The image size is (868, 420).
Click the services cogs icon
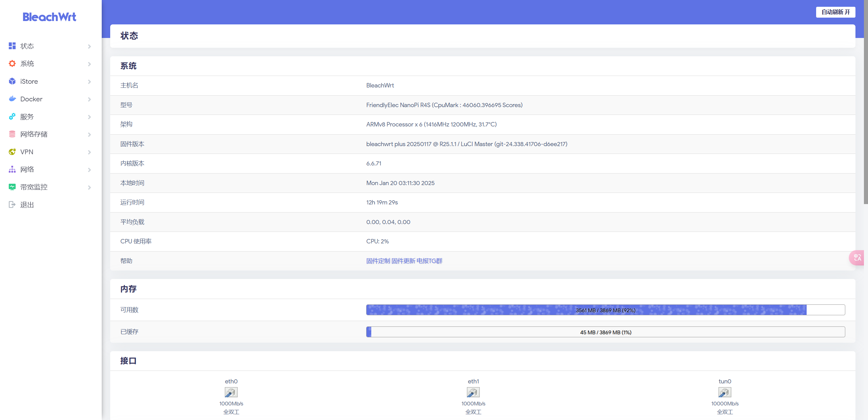[x=12, y=116]
